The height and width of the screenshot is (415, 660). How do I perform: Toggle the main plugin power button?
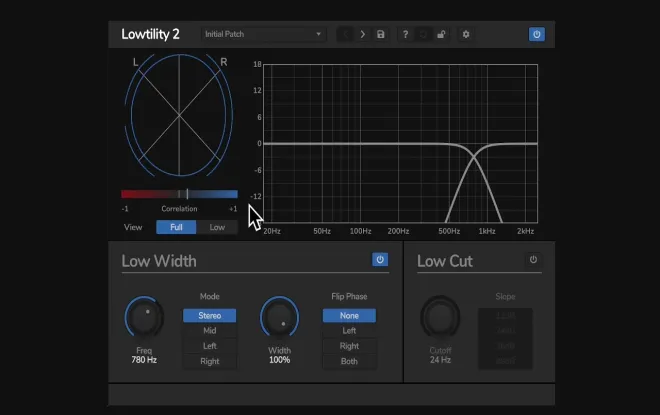pos(537,35)
